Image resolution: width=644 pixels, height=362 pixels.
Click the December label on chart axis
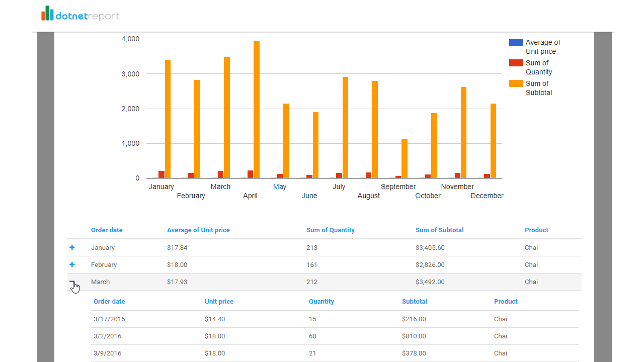(487, 196)
